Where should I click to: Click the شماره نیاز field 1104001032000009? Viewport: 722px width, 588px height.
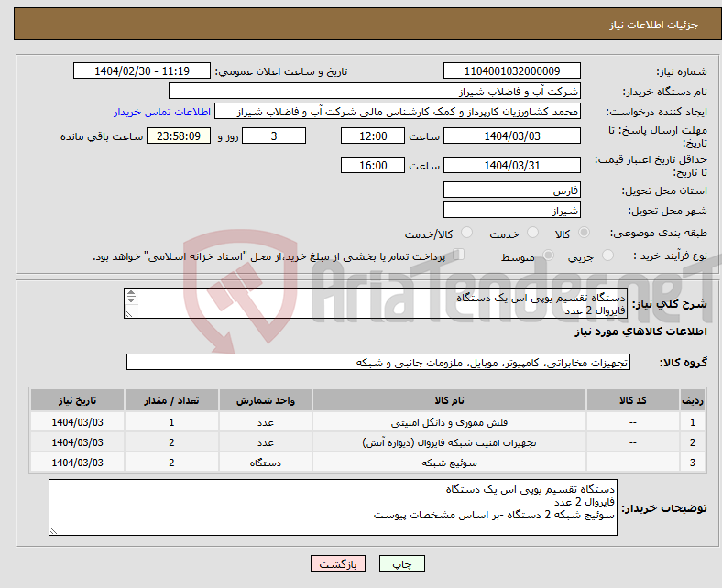point(511,71)
